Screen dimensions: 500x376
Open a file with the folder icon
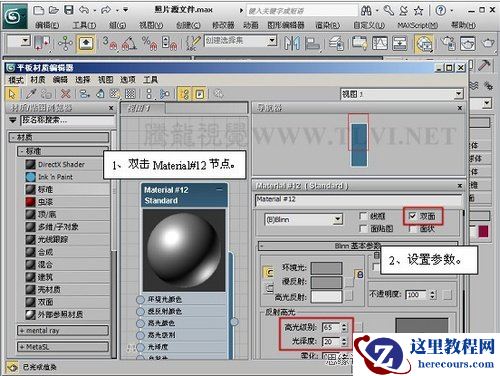53,10
